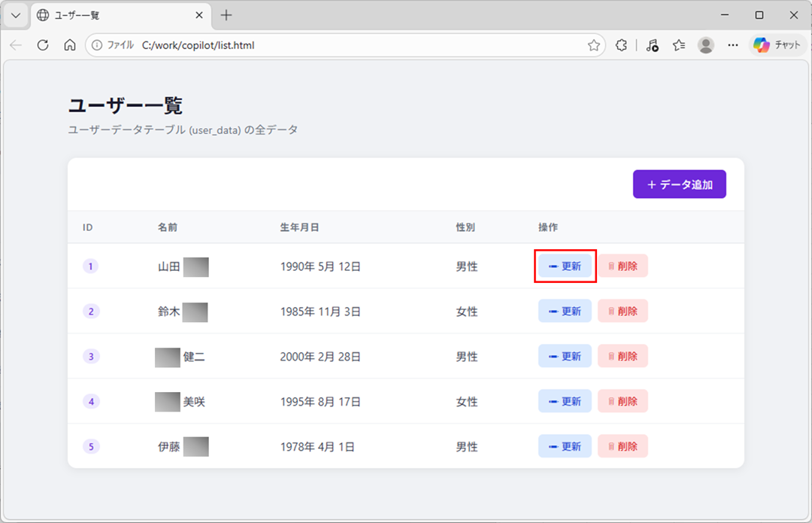Open a new tab with plus button
Image resolution: width=812 pixels, height=523 pixels.
pos(226,15)
